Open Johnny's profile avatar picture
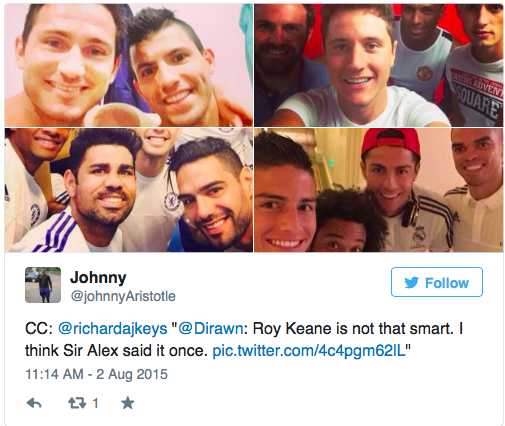This screenshot has width=505, height=426. pos(43,285)
